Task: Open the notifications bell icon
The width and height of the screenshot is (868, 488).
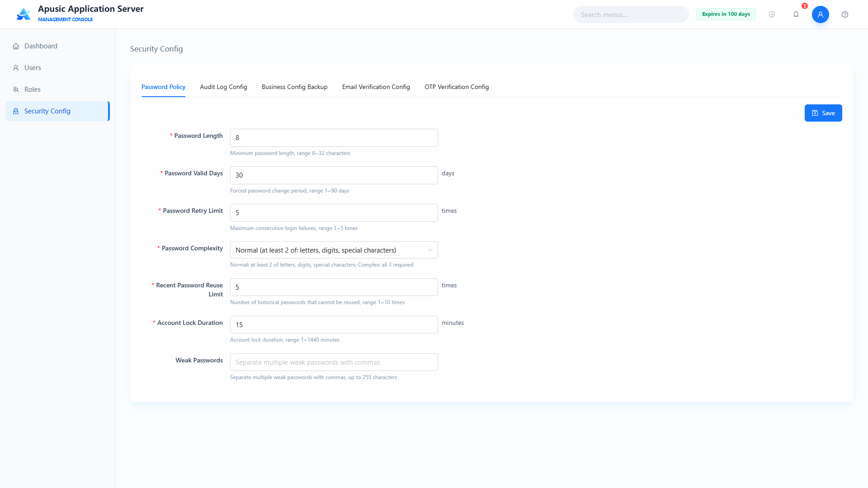Action: (x=796, y=14)
